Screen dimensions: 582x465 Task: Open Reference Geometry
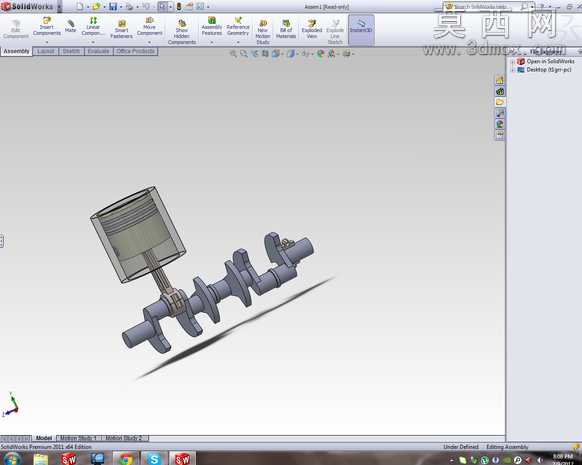tap(238, 26)
